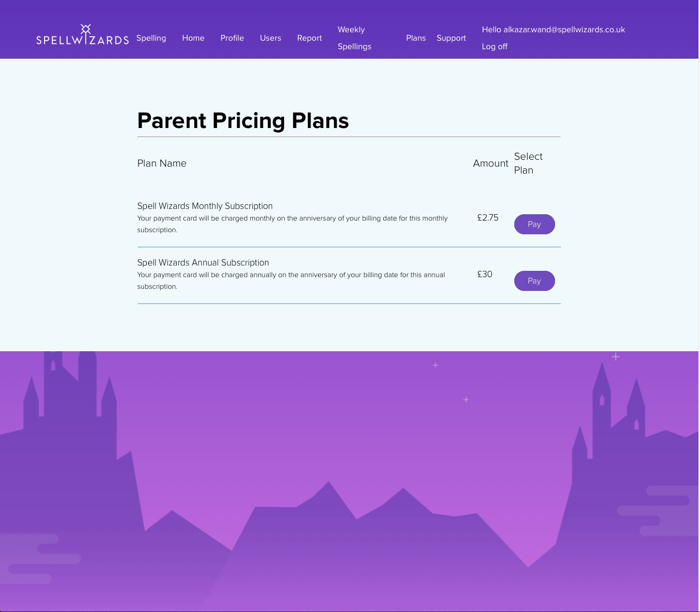The width and height of the screenshot is (700, 612).
Task: Select the Spell Wizards Annual Subscription title
Action: (x=203, y=263)
